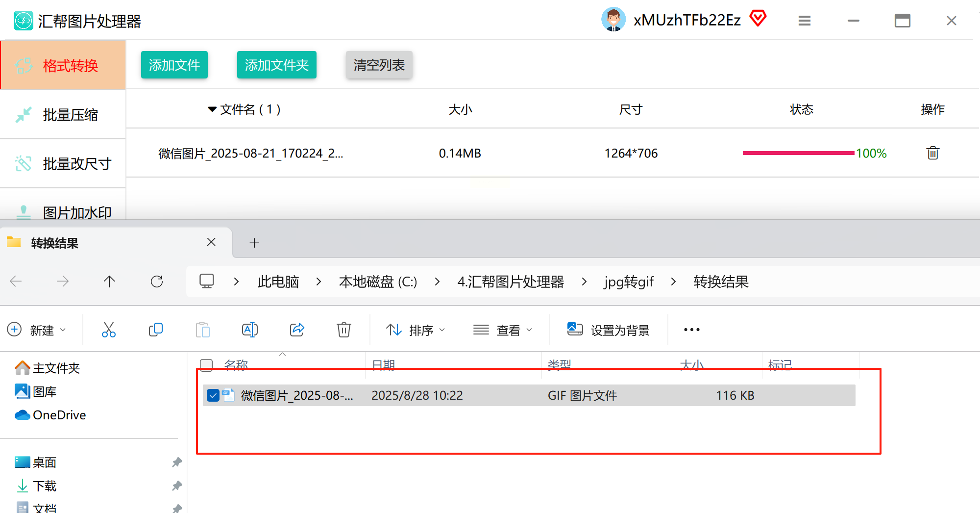
Task: Navigate up one folder level in Explorer
Action: coord(109,282)
